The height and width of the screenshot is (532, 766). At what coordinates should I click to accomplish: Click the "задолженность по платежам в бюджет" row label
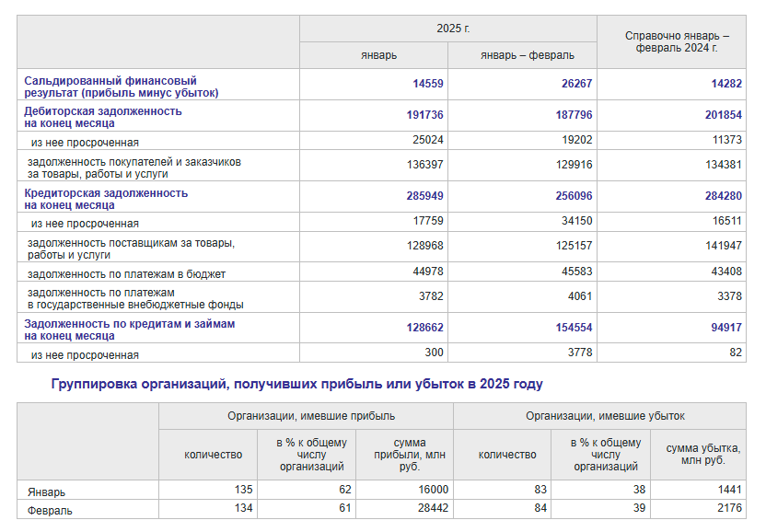127,273
